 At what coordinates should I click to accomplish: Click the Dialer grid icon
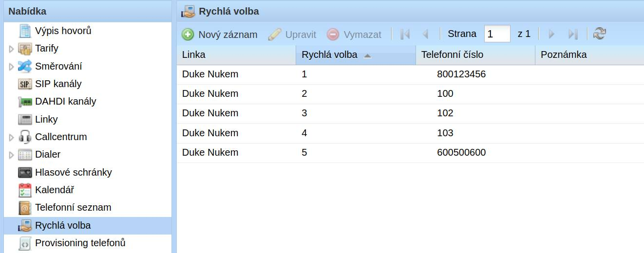pos(25,155)
